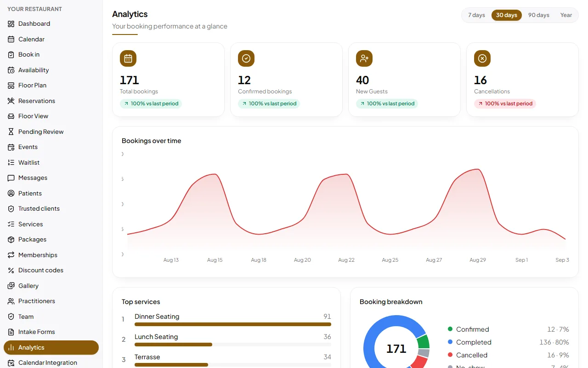The height and width of the screenshot is (368, 588).
Task: Click the donut chart center 171
Action: pos(396,349)
